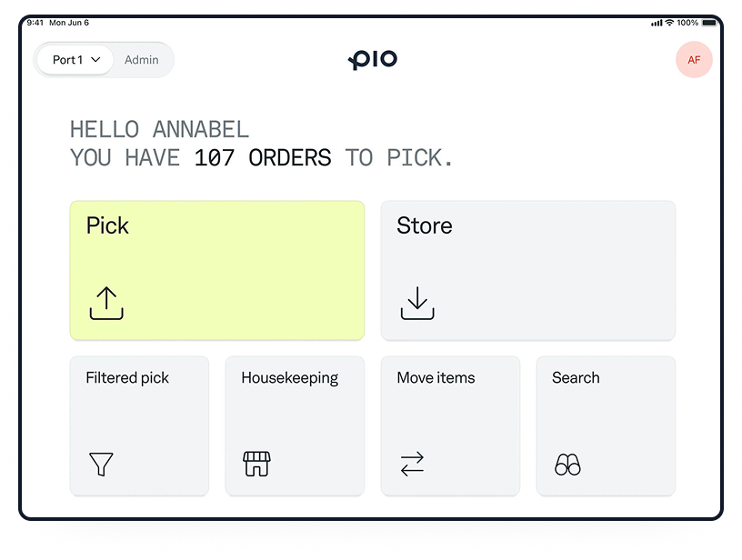Tap the Wi-Fi icon in status bar

pyautogui.click(x=669, y=23)
